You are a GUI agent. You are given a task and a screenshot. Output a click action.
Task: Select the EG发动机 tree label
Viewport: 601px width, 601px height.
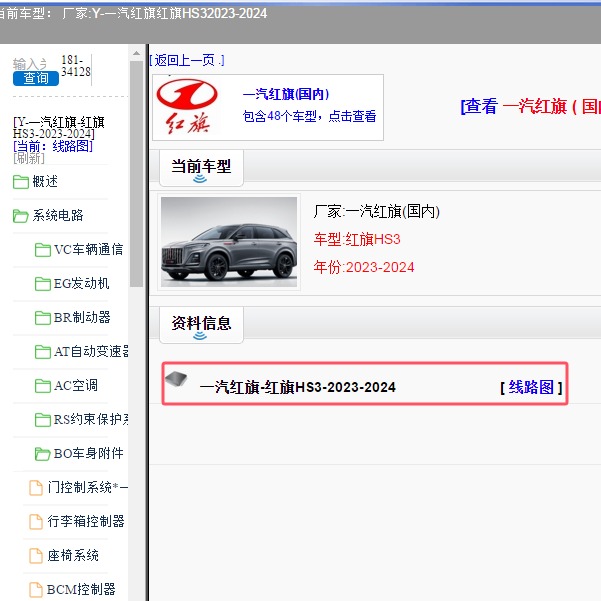[x=81, y=284]
